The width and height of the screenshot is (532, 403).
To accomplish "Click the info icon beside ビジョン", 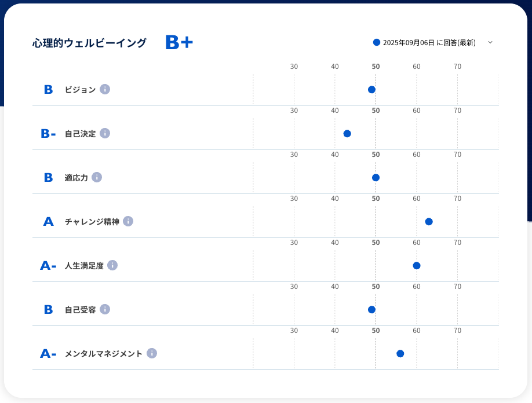I will click(105, 89).
